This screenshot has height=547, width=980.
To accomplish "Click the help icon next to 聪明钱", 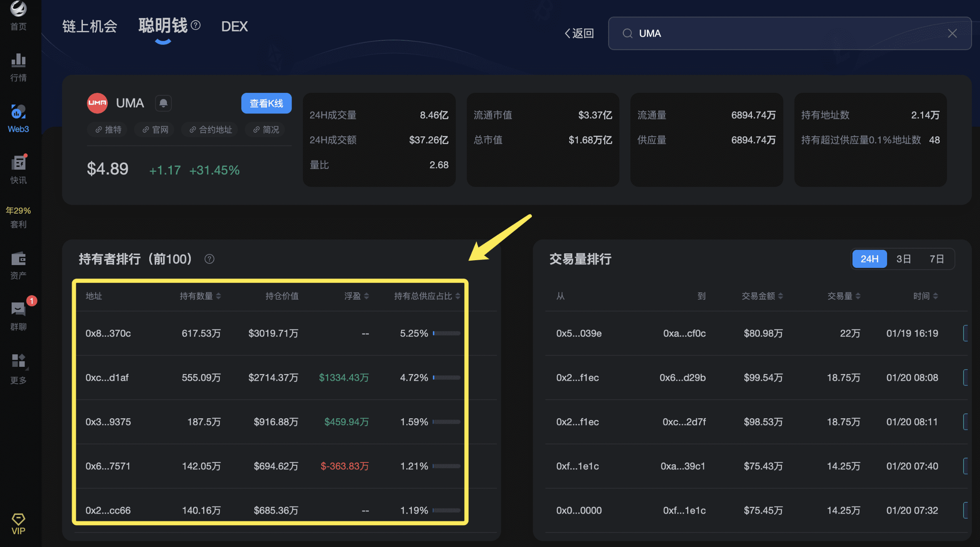I will tap(196, 25).
